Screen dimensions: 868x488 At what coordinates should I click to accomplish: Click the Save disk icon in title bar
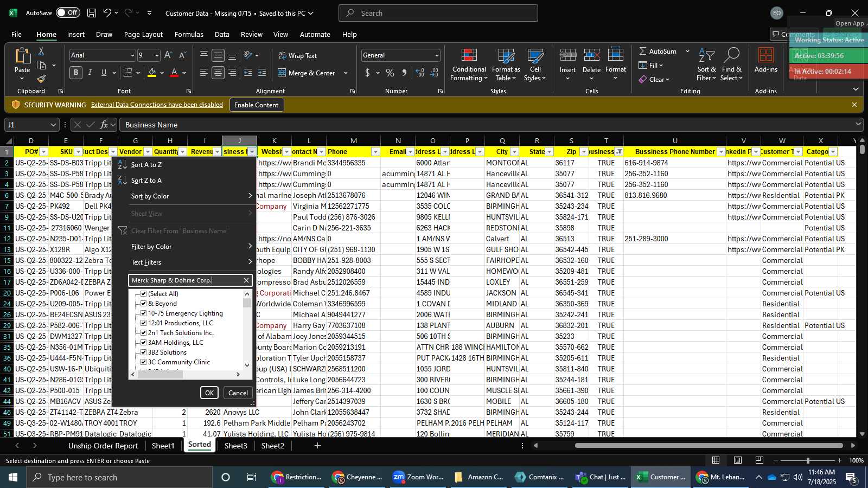click(92, 13)
